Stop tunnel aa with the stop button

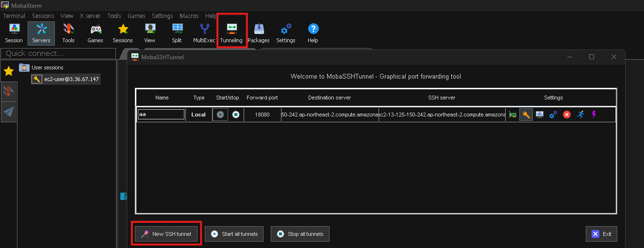coord(235,115)
